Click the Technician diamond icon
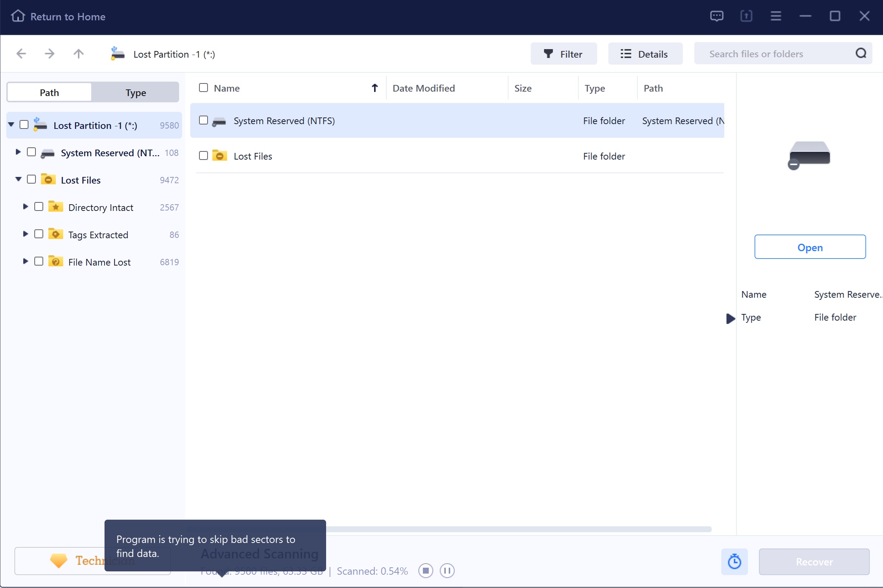883x588 pixels. click(58, 561)
